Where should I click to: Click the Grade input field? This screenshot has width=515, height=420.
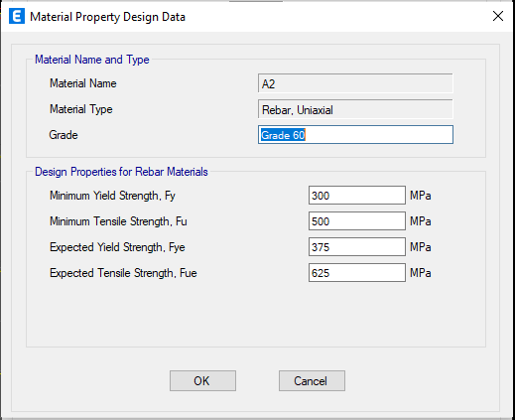[x=355, y=135]
